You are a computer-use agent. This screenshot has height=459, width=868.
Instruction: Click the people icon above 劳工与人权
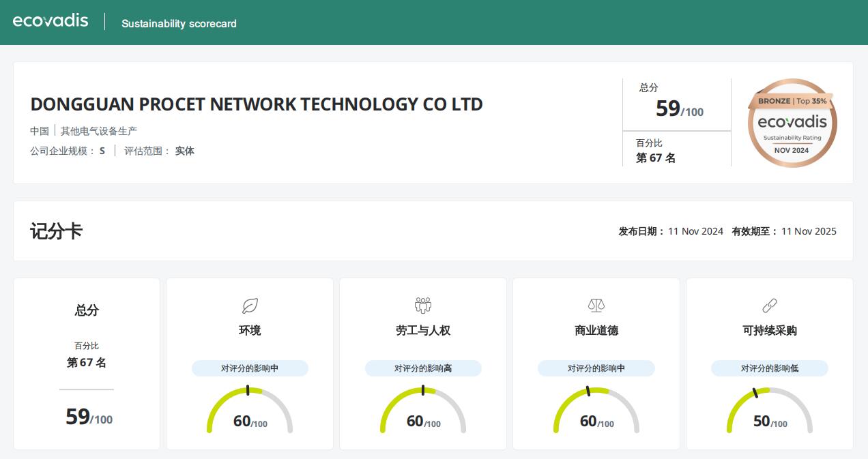click(x=423, y=306)
